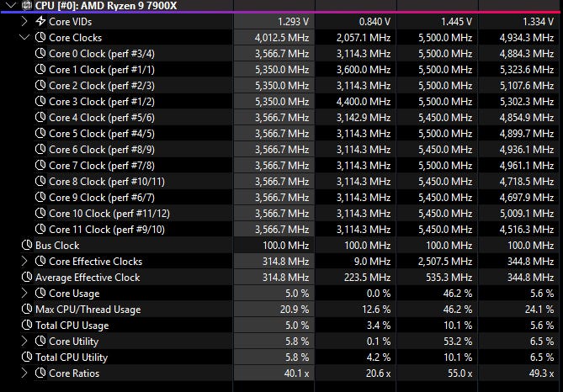The height and width of the screenshot is (392, 563).
Task: Select the Core 2 Clock (perf #2/3) row
Action: [281, 86]
